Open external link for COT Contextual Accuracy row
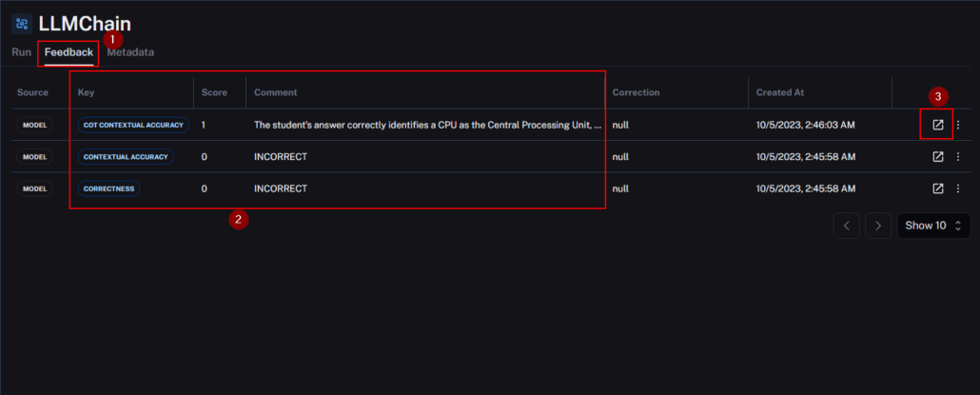980x395 pixels. (937, 125)
